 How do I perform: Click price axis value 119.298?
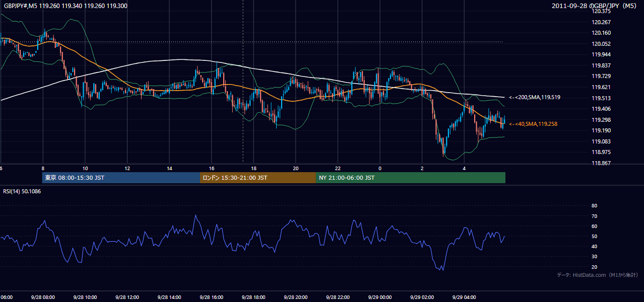point(602,120)
